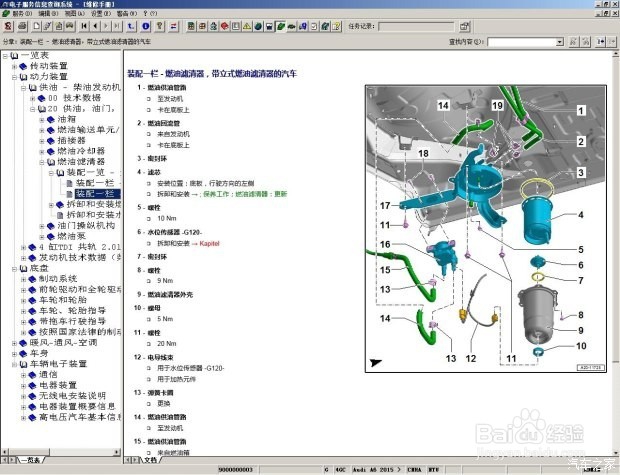Open the 设置 menu
This screenshot has width=620, height=475.
tap(100, 13)
